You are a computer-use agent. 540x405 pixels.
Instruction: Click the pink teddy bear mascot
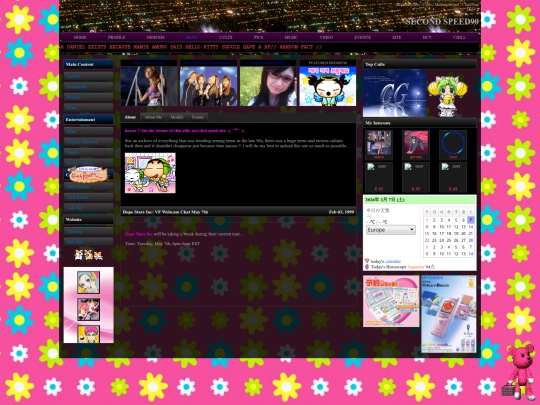click(x=519, y=371)
